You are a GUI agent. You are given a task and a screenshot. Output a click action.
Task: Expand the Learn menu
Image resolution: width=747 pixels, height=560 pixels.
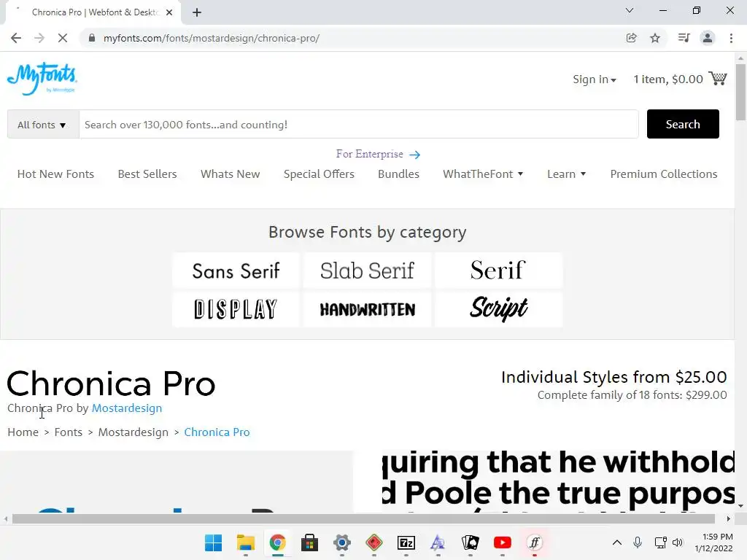coord(566,174)
